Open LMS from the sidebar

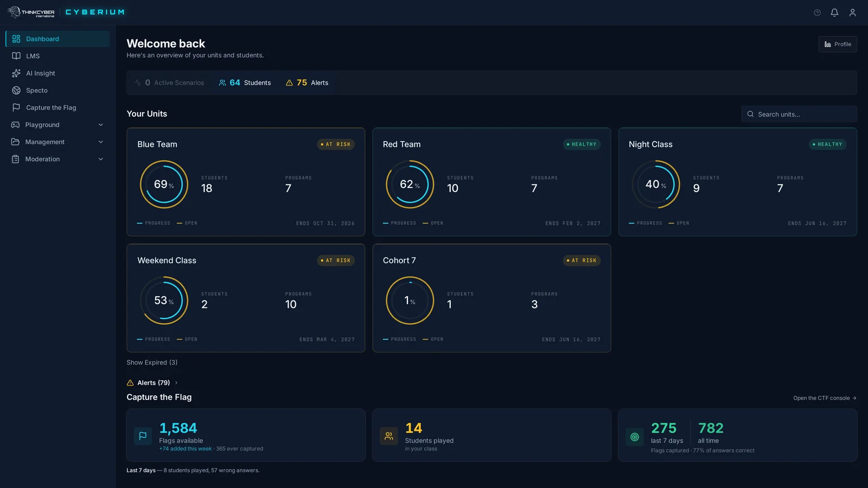click(58, 56)
